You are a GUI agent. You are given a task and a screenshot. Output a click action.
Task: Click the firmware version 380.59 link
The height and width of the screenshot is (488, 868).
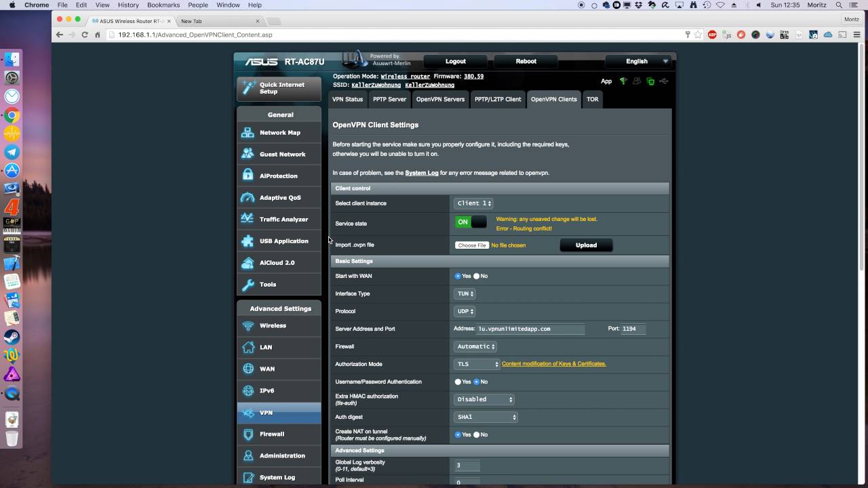tap(473, 77)
